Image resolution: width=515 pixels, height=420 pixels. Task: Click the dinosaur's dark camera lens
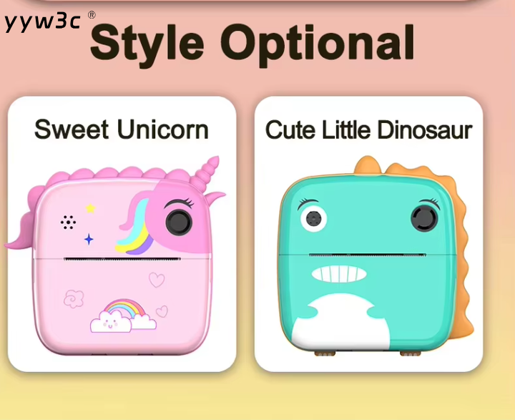point(424,218)
